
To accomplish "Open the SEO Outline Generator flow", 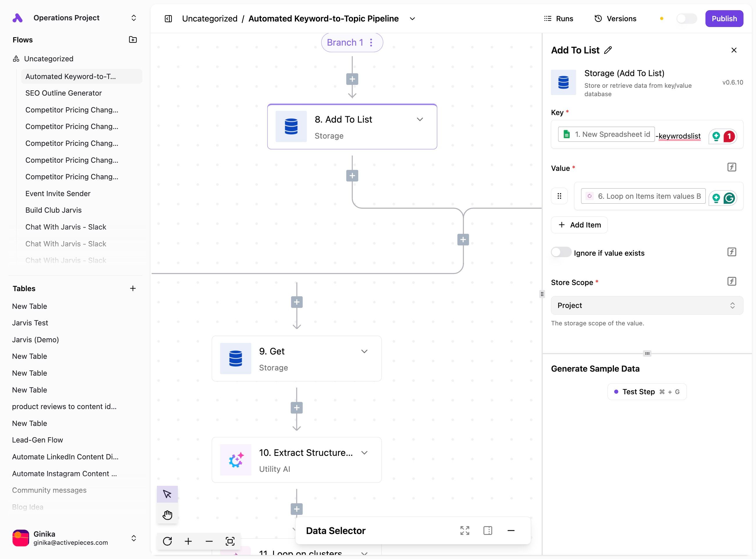I will pyautogui.click(x=63, y=93).
